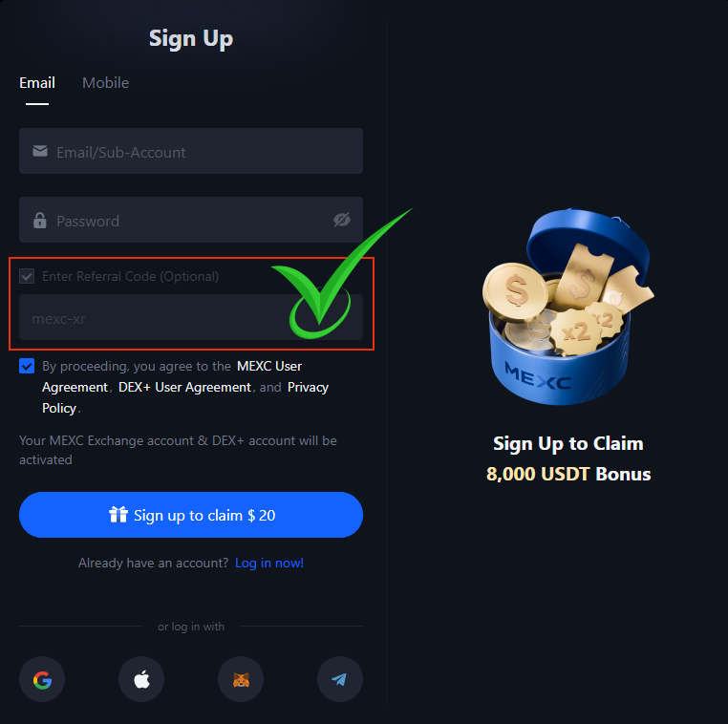Screen dimensions: 728x724
Task: Click the MEXC treasure box bonus image
Action: [567, 307]
